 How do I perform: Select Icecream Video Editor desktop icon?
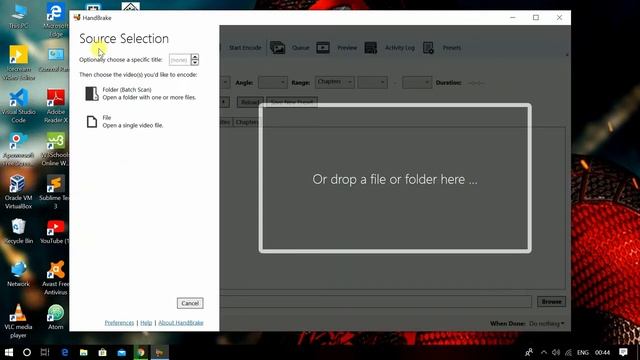18,63
